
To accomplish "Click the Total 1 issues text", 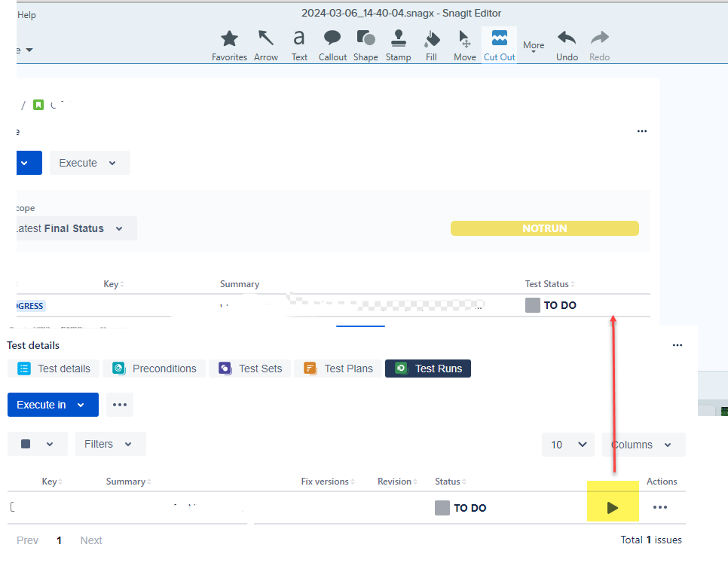I will click(651, 540).
